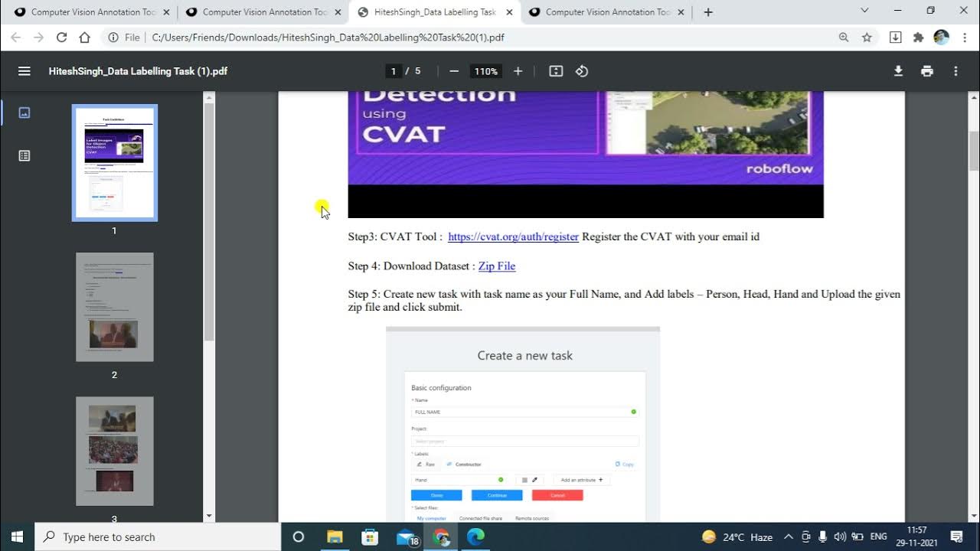Open the browser zoom magnifier icon
This screenshot has width=980, height=551.
844,37
